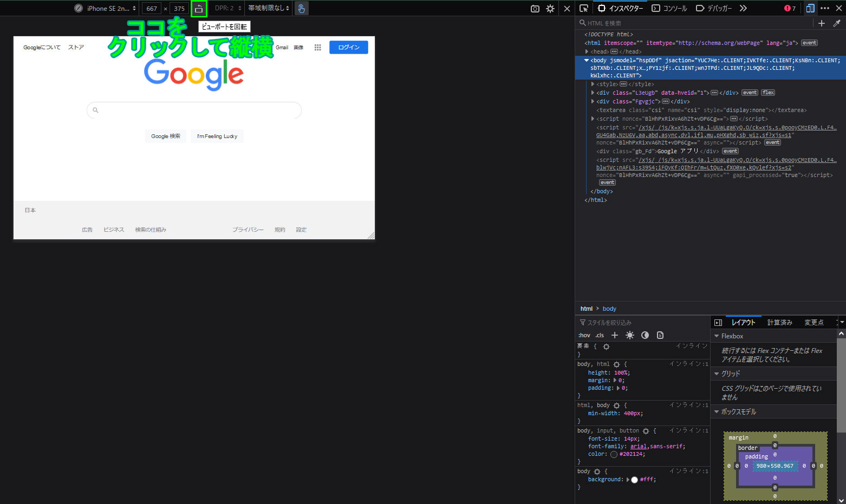Switch to the 計算済み tab
This screenshot has height=504, width=846.
[x=780, y=322]
